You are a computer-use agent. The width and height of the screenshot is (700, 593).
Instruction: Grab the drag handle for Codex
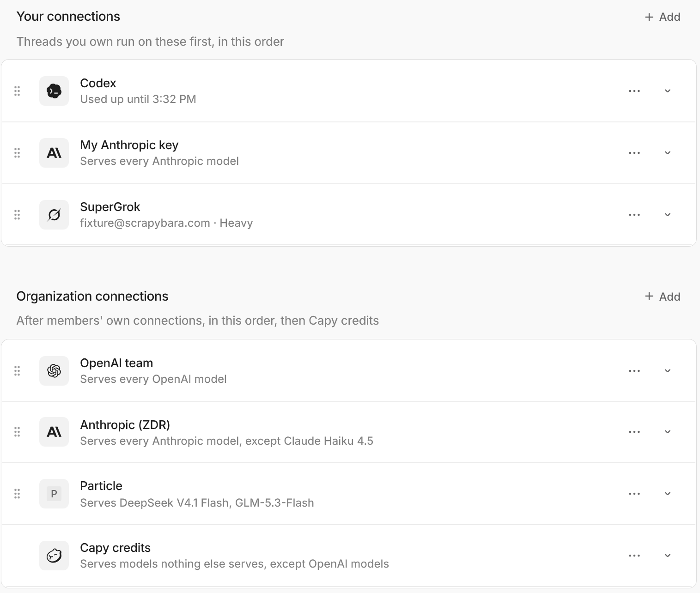click(x=17, y=91)
